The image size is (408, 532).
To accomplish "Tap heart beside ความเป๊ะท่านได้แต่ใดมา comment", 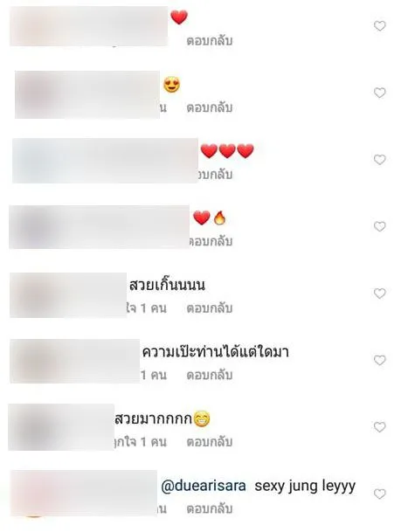I will (379, 360).
